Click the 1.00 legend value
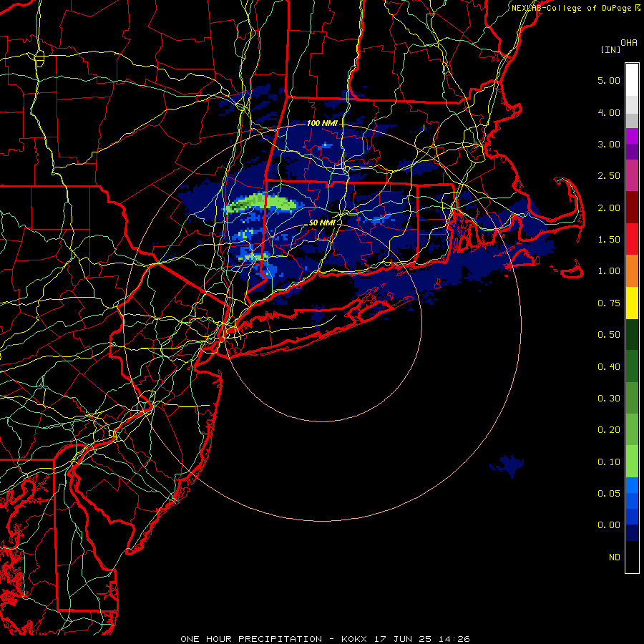Image resolution: width=644 pixels, height=644 pixels. coord(609,271)
